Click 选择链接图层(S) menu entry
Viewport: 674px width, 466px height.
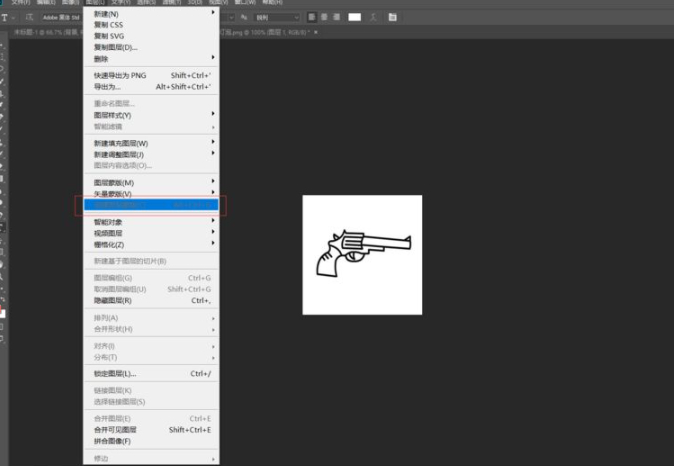pyautogui.click(x=151, y=402)
